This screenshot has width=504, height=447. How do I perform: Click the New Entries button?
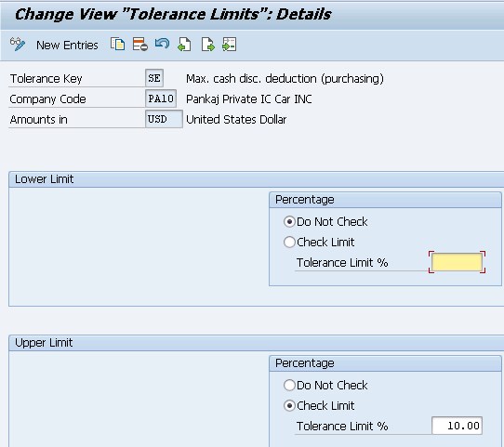point(67,45)
